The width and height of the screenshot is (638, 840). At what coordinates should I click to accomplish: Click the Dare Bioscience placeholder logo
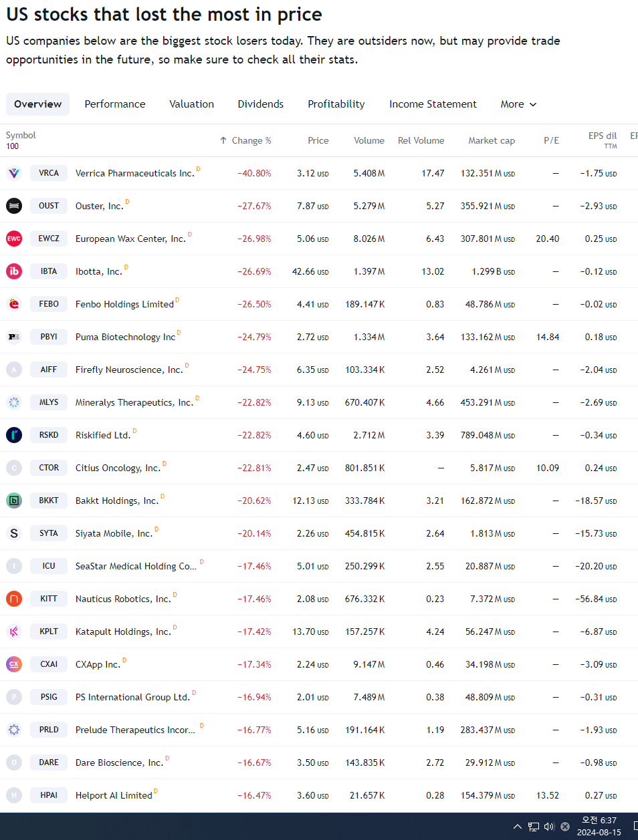tap(14, 762)
